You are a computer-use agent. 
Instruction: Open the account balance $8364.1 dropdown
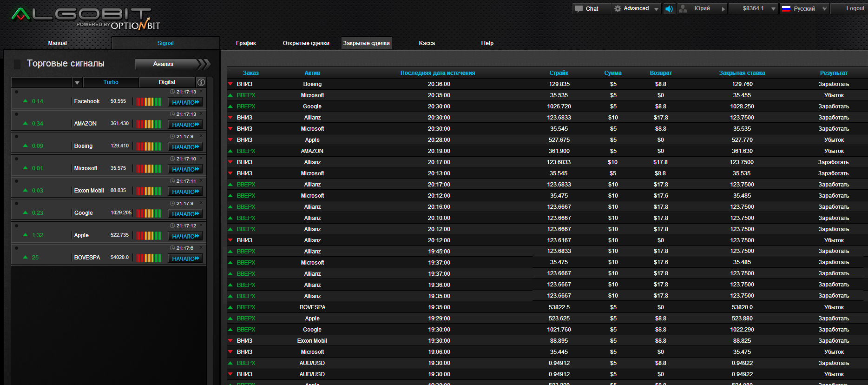tap(773, 9)
